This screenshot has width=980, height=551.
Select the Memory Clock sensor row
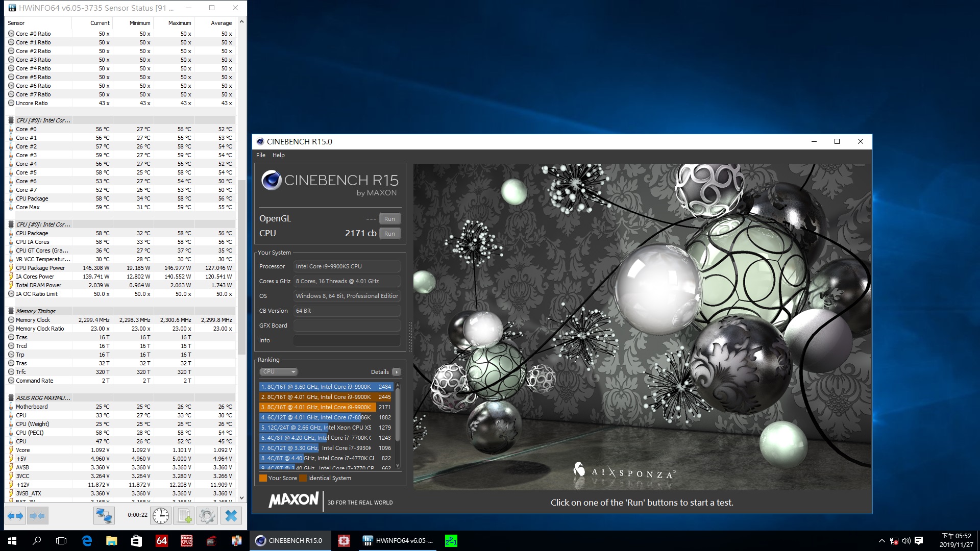[121, 320]
